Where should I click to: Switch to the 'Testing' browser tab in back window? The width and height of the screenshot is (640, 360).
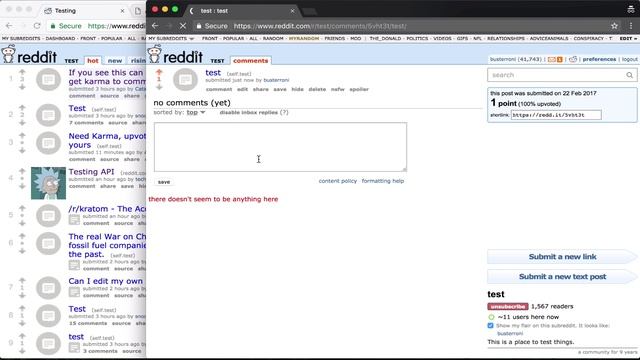(x=84, y=11)
